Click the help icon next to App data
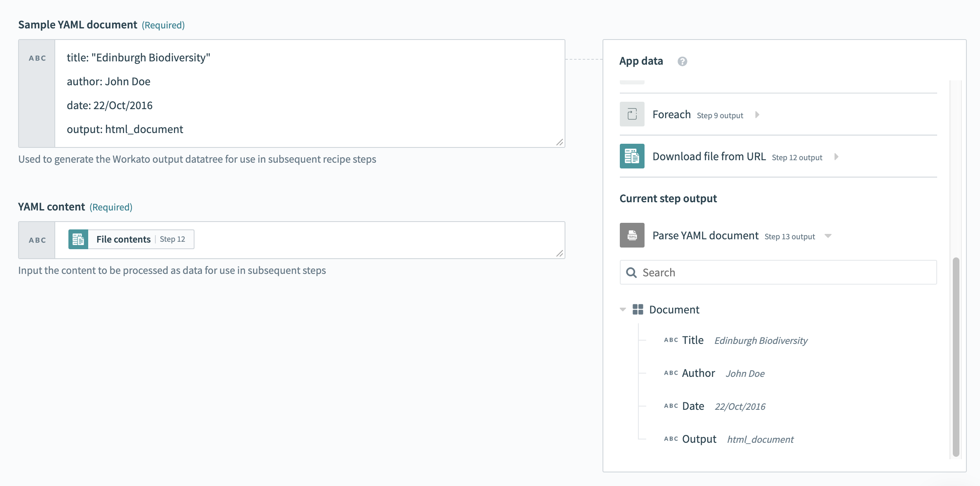 pos(682,61)
